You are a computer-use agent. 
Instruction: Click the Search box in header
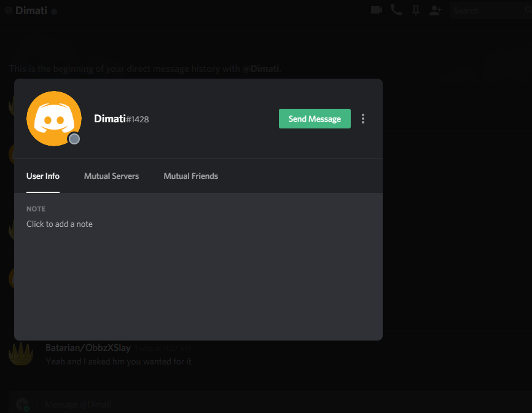(491, 10)
